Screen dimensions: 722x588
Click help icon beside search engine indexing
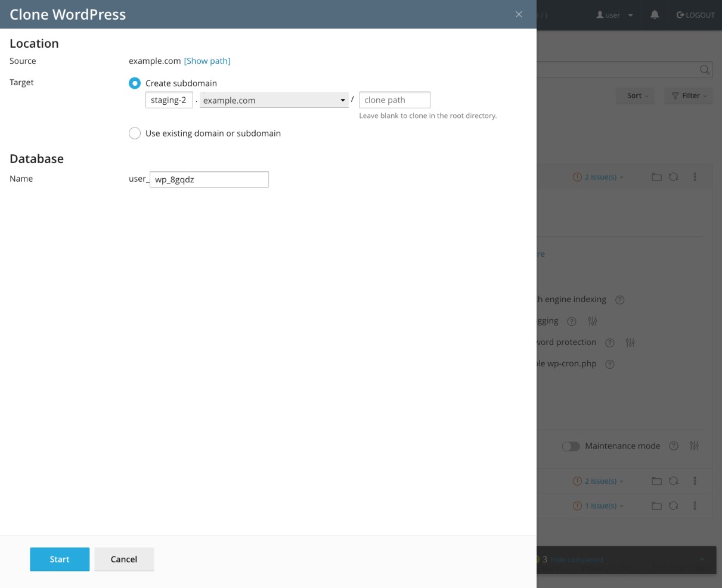pyautogui.click(x=619, y=300)
